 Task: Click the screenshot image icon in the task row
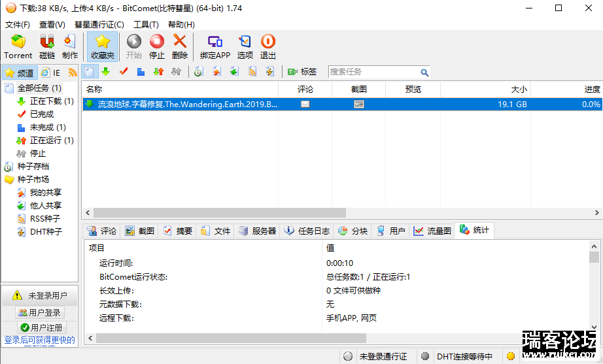pos(359,104)
